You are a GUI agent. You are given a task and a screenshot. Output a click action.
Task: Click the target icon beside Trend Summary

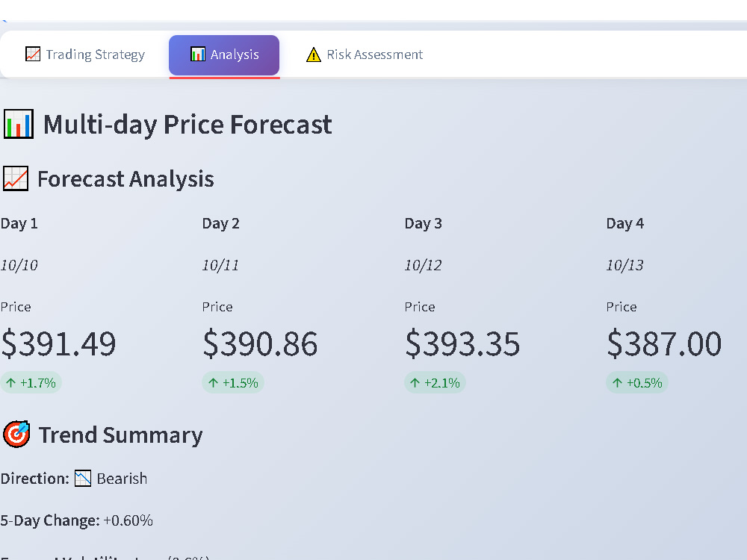pos(16,435)
